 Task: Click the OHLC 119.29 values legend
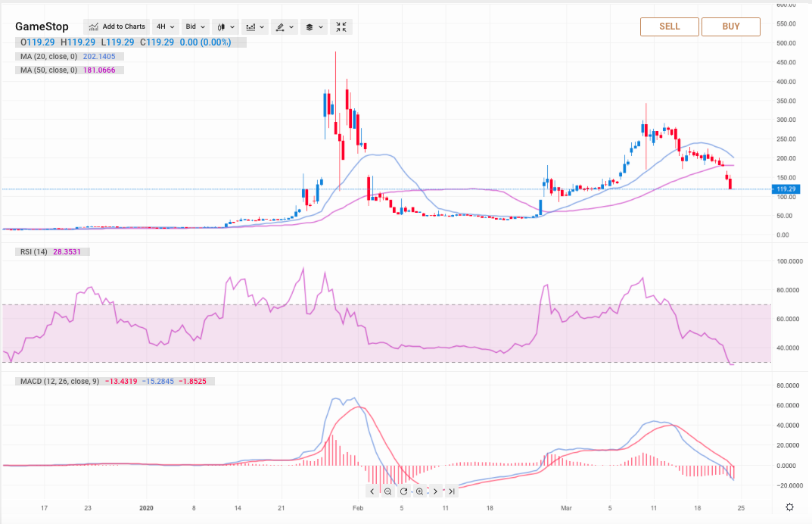pyautogui.click(x=98, y=42)
